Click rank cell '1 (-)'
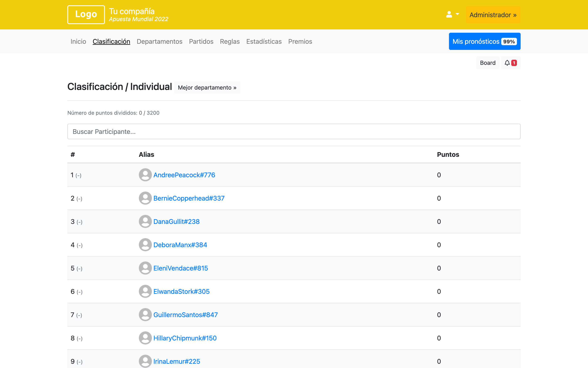588x368 pixels. pos(76,175)
